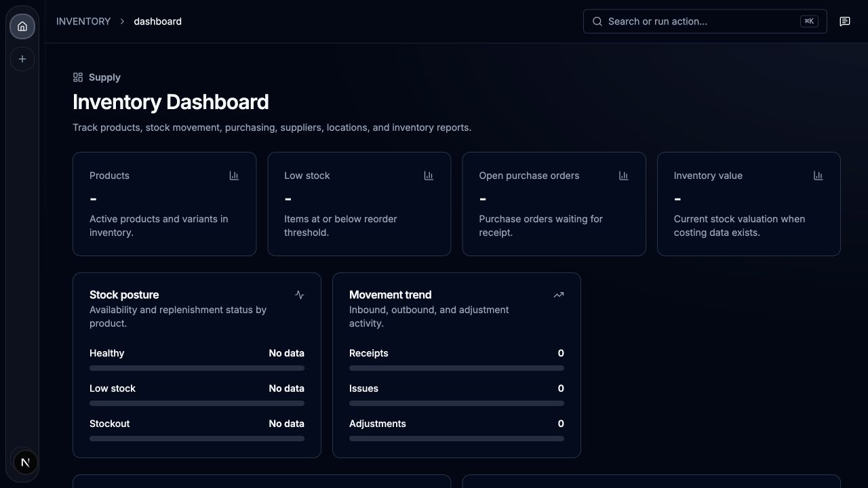Click the 'Track products, stock movement' subtitle

point(272,127)
